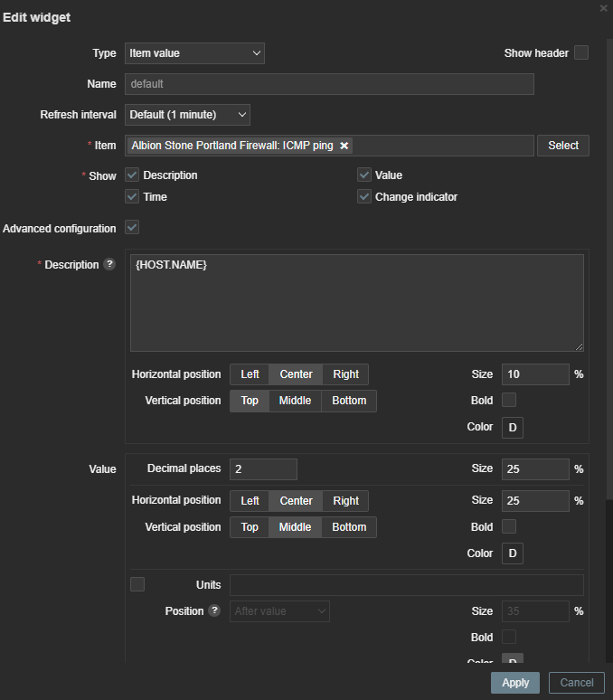Set description vertical position to Bottom
Screen dimensions: 613x700
click(349, 401)
